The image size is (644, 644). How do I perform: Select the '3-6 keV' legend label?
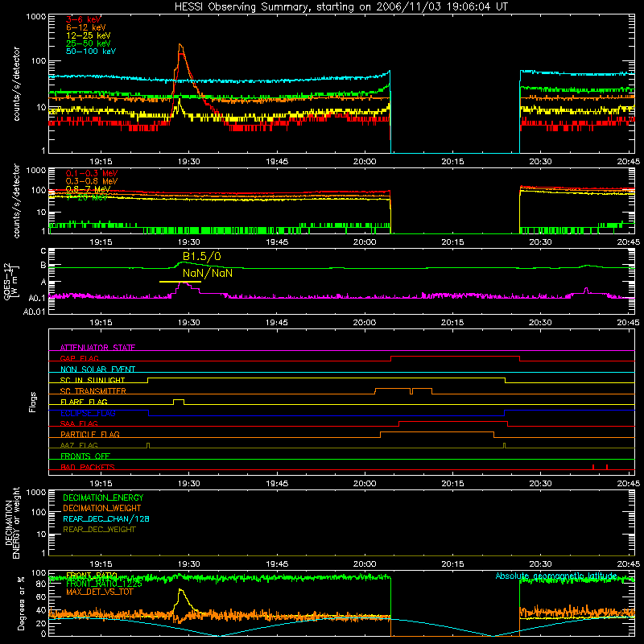(84, 19)
